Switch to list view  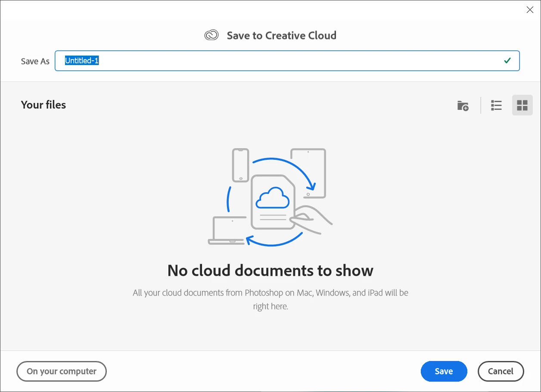tap(497, 105)
